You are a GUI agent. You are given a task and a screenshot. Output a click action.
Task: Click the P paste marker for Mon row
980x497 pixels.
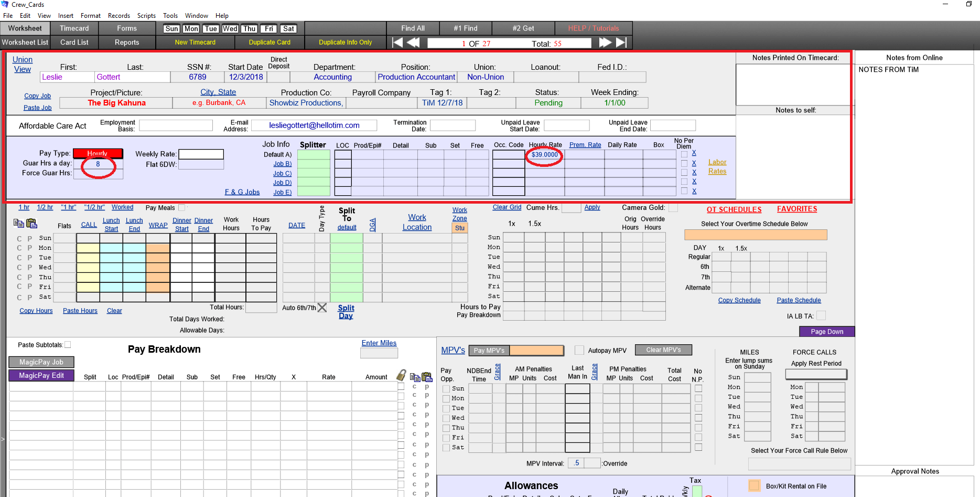[x=29, y=248]
